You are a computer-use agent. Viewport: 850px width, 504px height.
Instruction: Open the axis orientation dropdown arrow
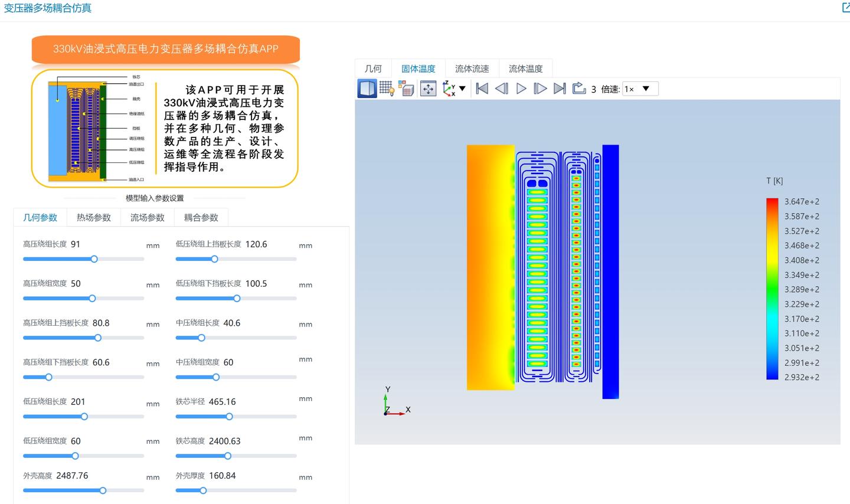click(x=462, y=89)
